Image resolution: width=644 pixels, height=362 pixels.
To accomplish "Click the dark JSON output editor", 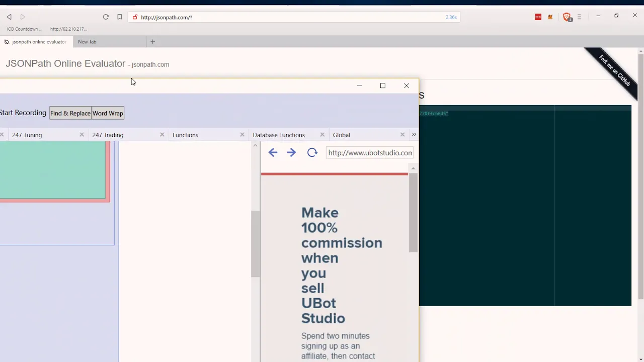I will 525,205.
